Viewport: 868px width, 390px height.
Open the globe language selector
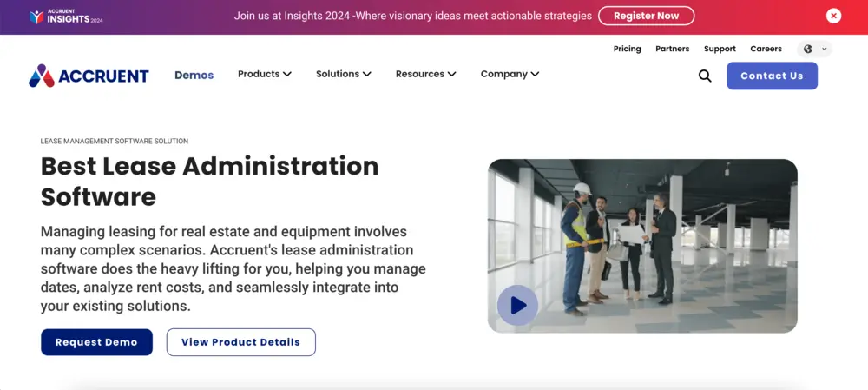(815, 49)
